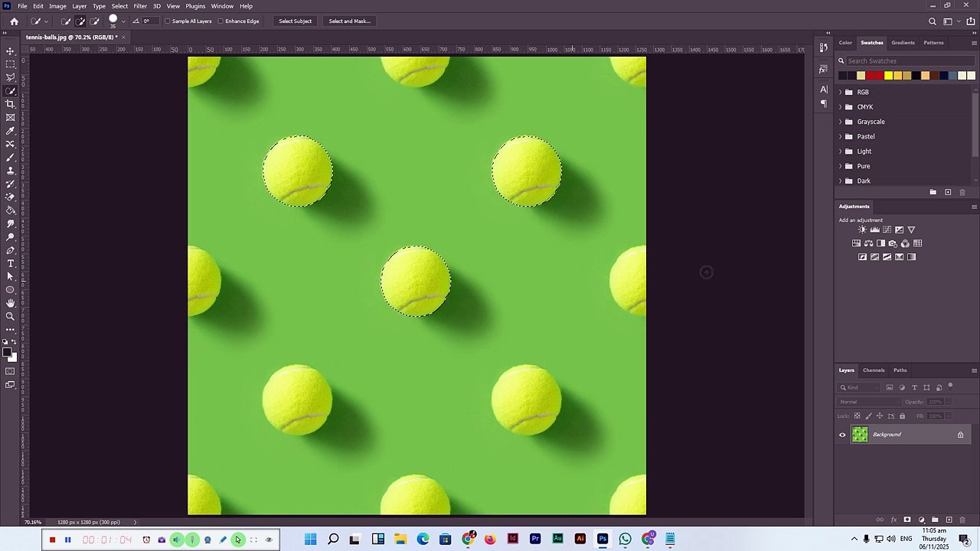
Task: Add a Brightness/Contrast adjustment
Action: tap(863, 230)
